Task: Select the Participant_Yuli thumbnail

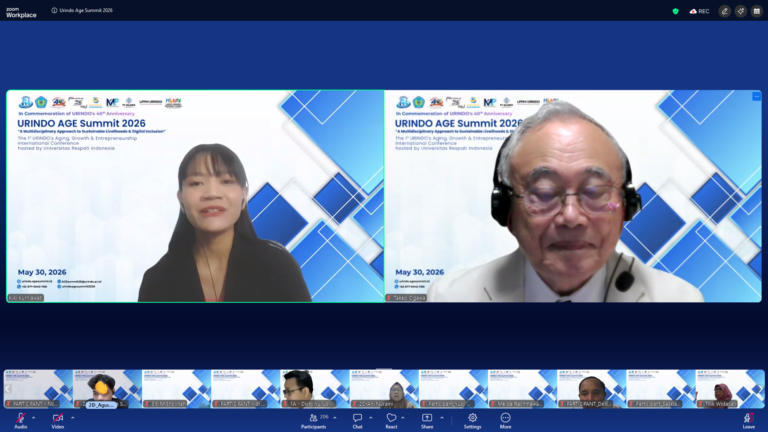Action: click(453, 389)
